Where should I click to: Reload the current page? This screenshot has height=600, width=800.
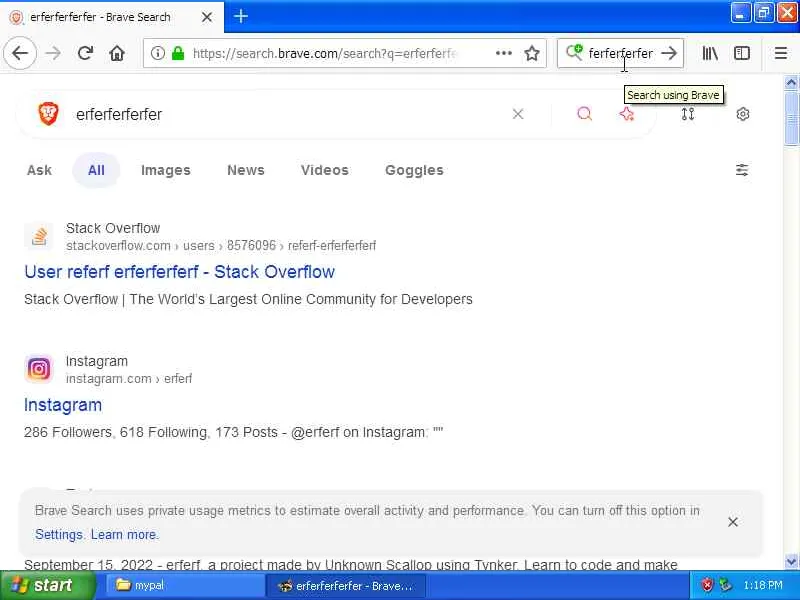(x=85, y=53)
